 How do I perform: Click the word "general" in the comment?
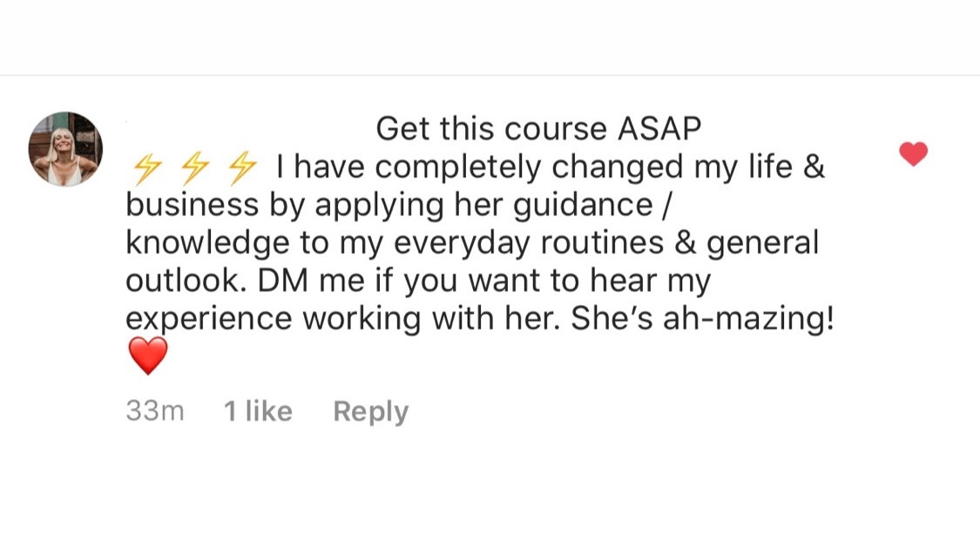[x=763, y=242]
